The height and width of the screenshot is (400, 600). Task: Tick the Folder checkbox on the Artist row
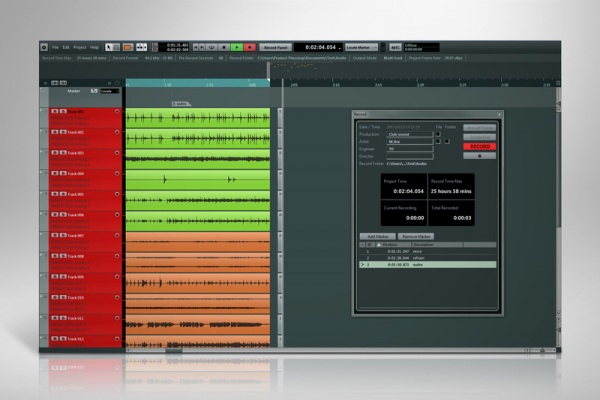[x=447, y=142]
